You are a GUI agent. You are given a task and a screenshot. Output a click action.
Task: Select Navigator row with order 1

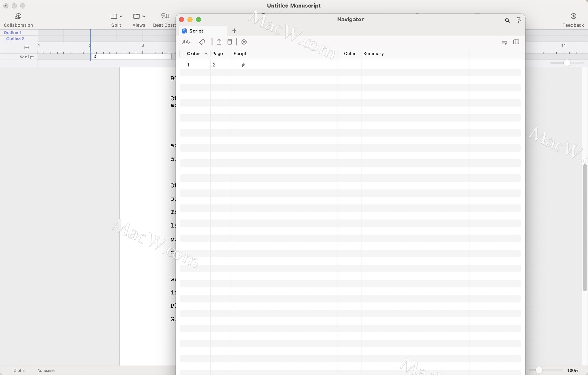click(x=350, y=65)
